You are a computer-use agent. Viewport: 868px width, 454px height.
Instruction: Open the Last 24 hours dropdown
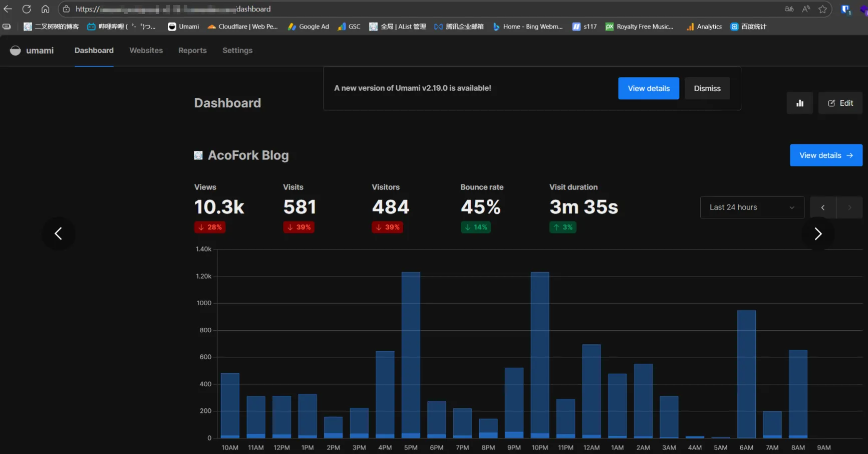tap(752, 207)
